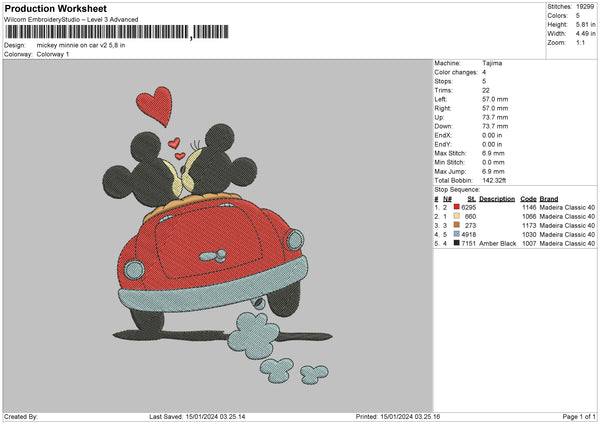Select thread code '1146'
Viewport: 600px width, 424px height.
[529, 207]
